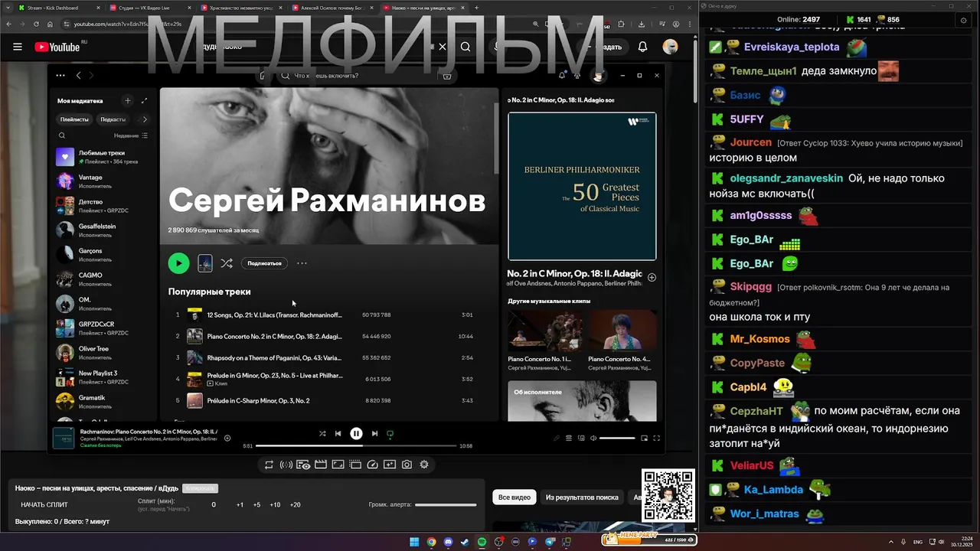The height and width of the screenshot is (551, 980).
Task: Toggle shuffle icon beside the artist play button
Action: point(227,263)
